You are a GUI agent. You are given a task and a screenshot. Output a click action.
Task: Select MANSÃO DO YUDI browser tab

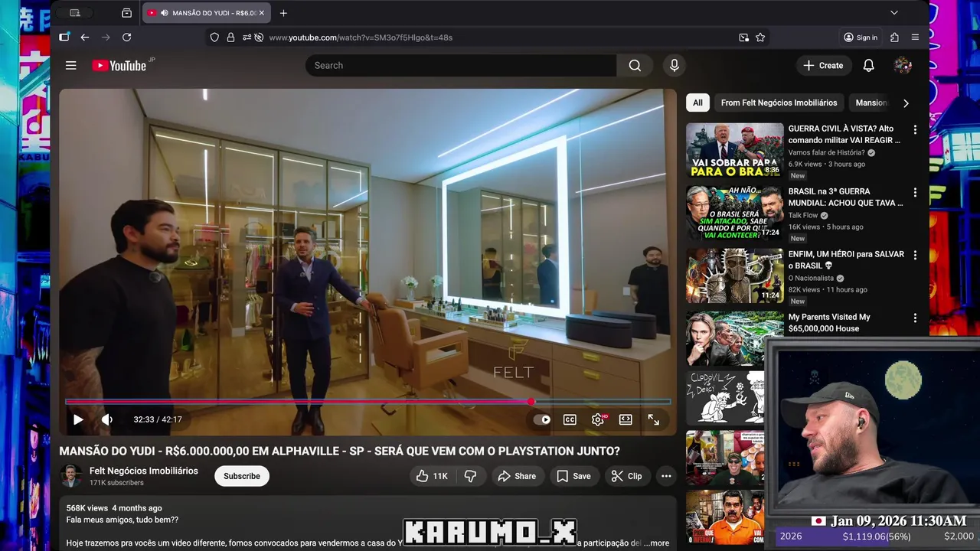click(206, 13)
